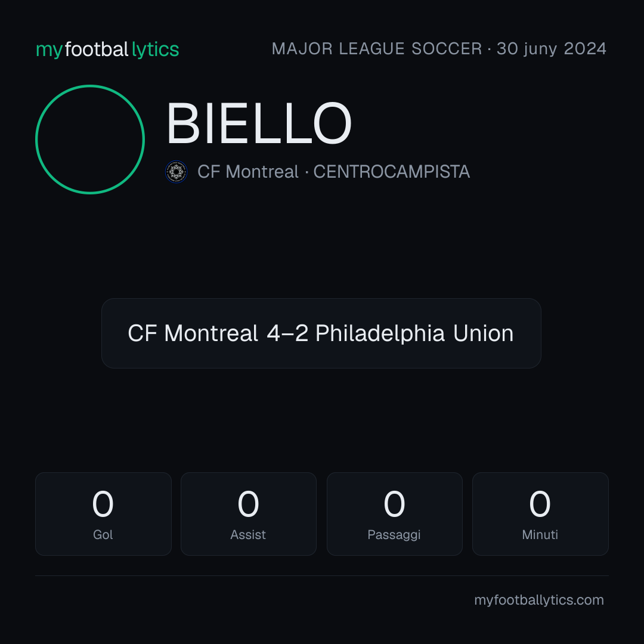Click Philadelphia Union in the match score
The height and width of the screenshot is (644, 644).
point(414,333)
